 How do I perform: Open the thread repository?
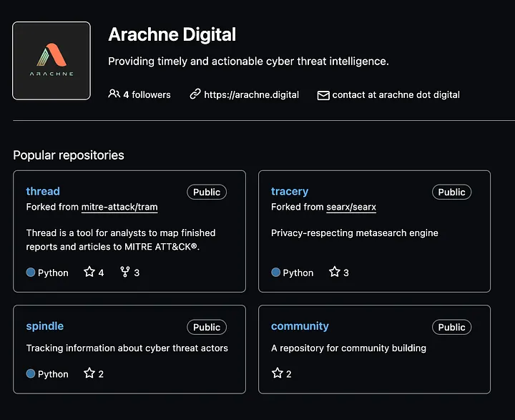coord(43,191)
